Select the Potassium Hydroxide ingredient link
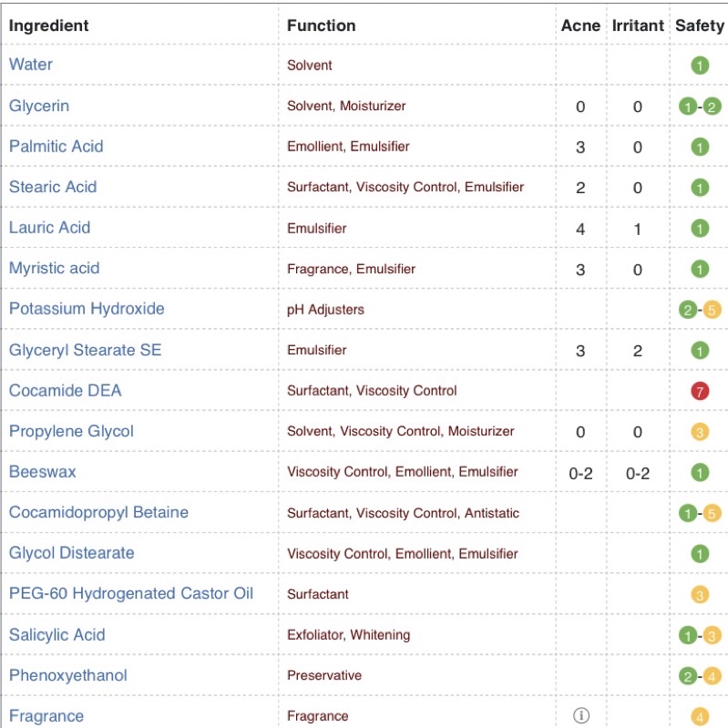Viewport: 728px width, 728px height. pyautogui.click(x=87, y=309)
